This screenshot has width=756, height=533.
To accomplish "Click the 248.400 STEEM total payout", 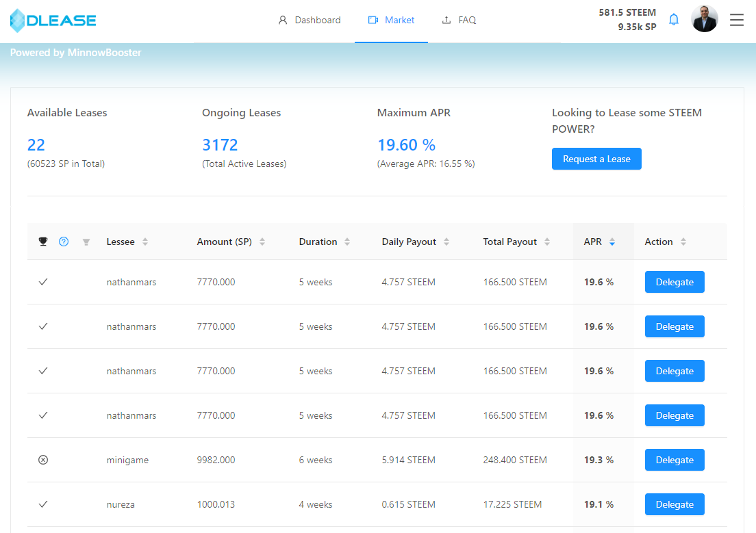I will [x=515, y=460].
